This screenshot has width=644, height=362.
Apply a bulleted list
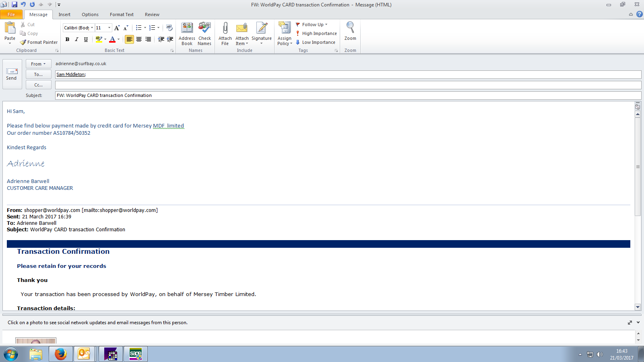138,28
